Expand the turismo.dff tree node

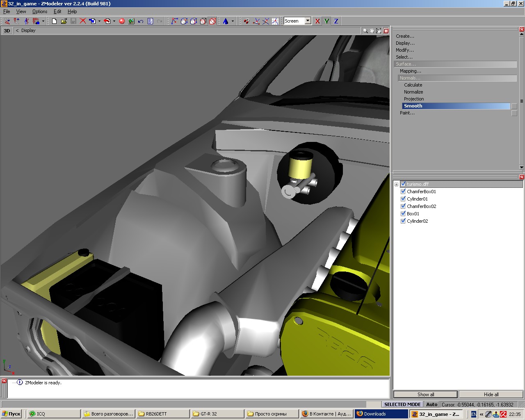pos(397,184)
